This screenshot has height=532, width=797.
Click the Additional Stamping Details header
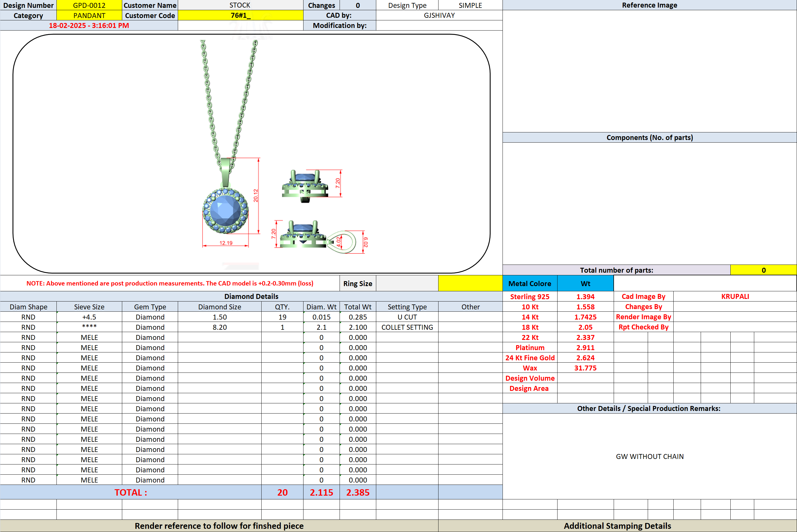pos(617,526)
